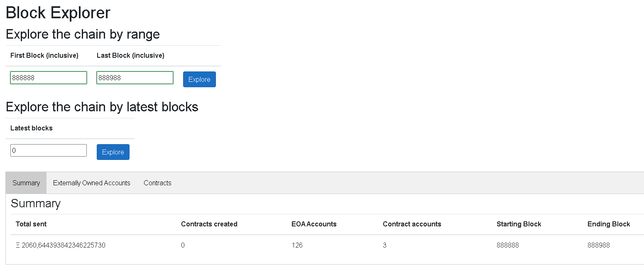Click the First Block input field containing 888888

(x=49, y=78)
